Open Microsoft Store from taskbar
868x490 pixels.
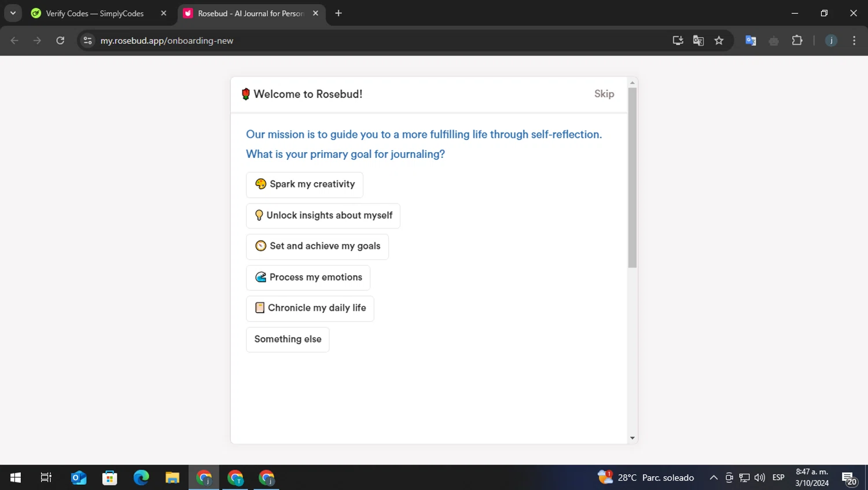[110, 477]
